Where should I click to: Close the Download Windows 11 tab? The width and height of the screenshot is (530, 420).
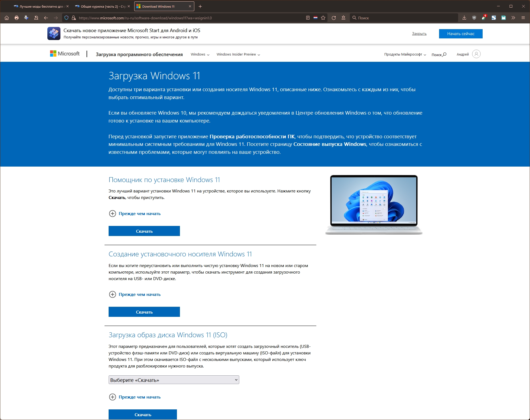pyautogui.click(x=190, y=6)
